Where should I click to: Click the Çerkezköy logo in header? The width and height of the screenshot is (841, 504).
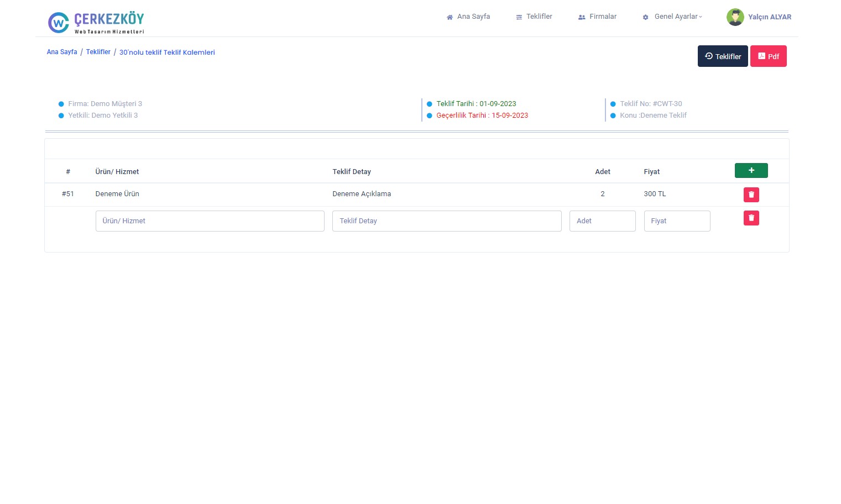tap(96, 22)
